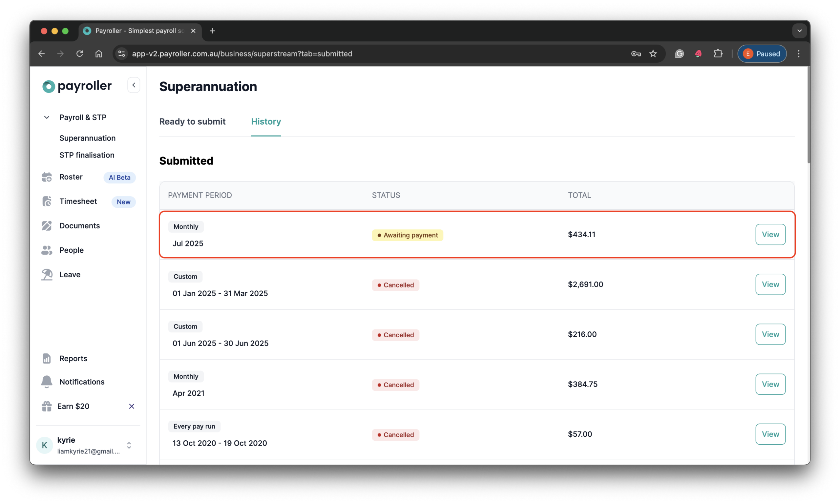Click the Roster calendar icon
The image size is (840, 504).
point(47,177)
